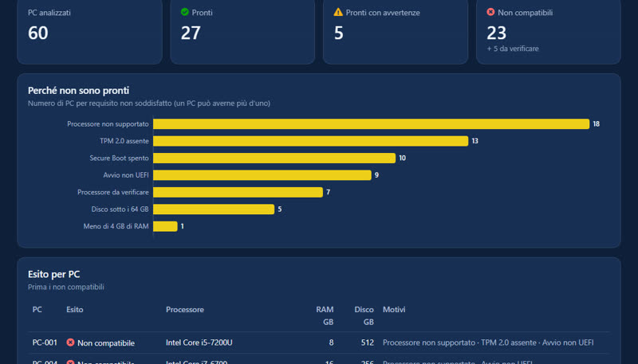Click the red status icon in PC-001 row
Viewport: 638px width, 364px height.
tap(70, 342)
